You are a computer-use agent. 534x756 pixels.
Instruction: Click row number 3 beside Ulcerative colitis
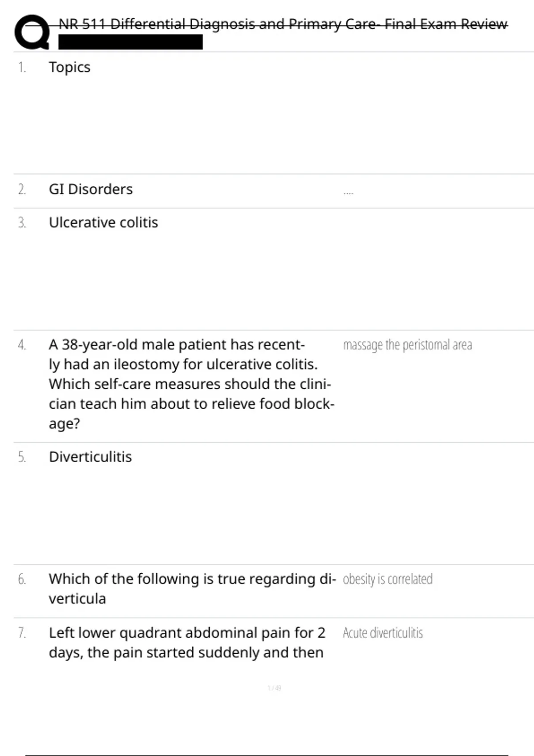(x=22, y=222)
